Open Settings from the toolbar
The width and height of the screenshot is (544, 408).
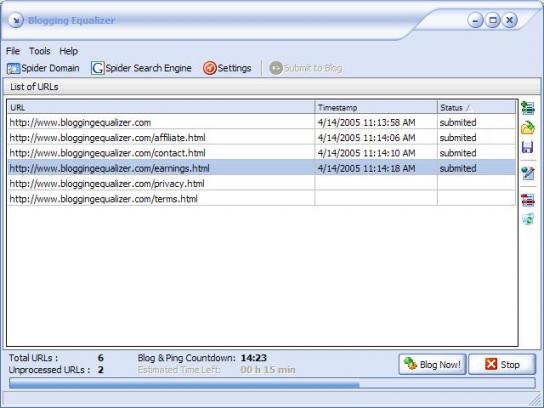click(x=227, y=68)
